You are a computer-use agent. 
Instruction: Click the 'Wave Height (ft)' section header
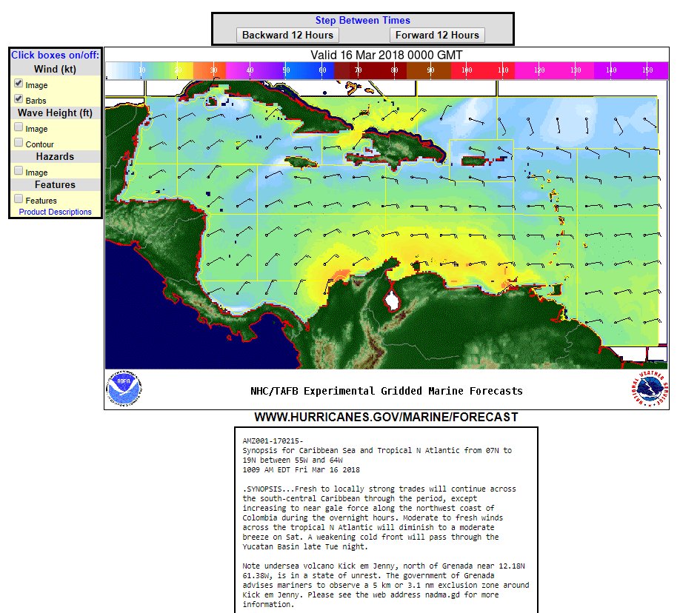coord(56,113)
